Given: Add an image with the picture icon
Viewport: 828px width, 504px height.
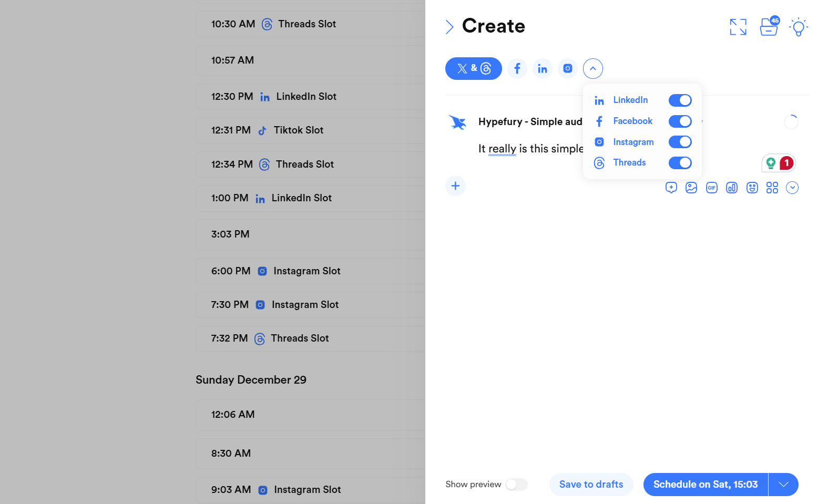Looking at the screenshot, I should 691,188.
